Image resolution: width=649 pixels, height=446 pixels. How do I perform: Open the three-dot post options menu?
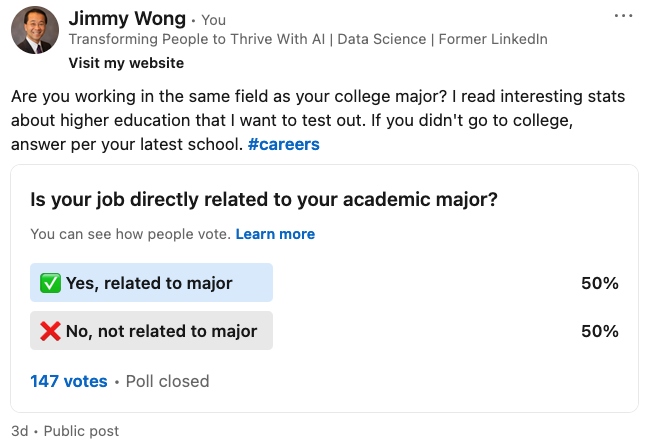[x=623, y=17]
